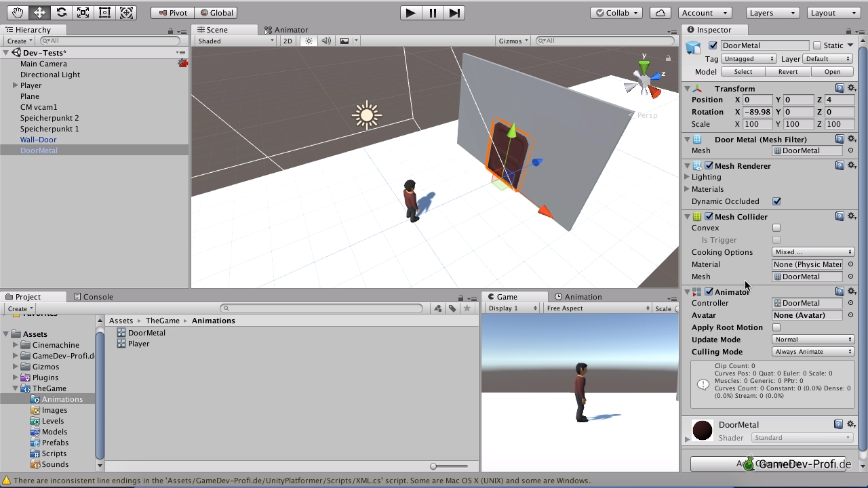Open the Layer dropdown

pos(827,59)
